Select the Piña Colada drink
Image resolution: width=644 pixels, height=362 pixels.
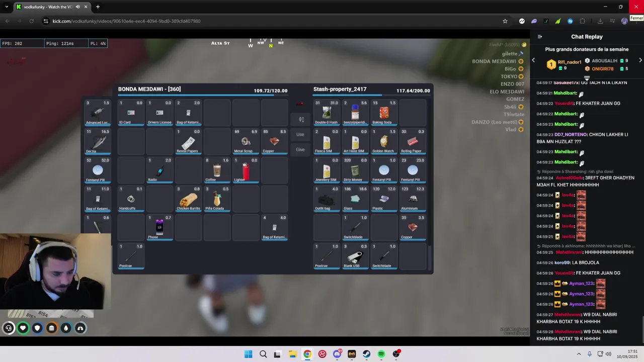217,198
